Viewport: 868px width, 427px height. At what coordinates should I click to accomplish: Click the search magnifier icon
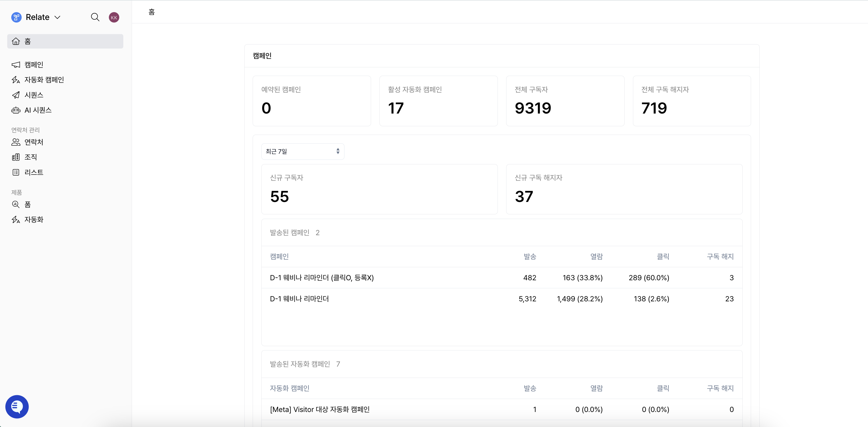pos(95,17)
